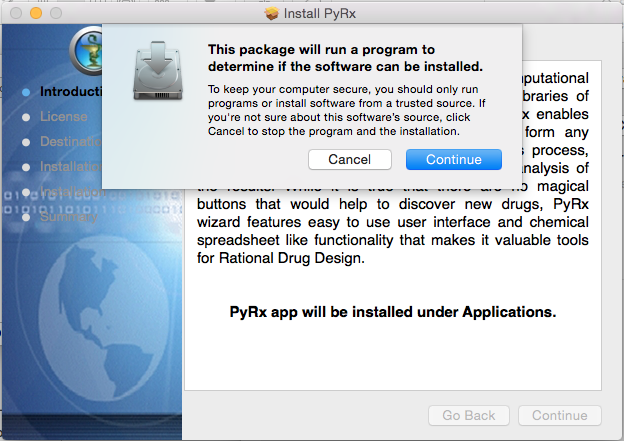Cancel the package security dialog
Screen dimensions: 624x441
point(350,160)
